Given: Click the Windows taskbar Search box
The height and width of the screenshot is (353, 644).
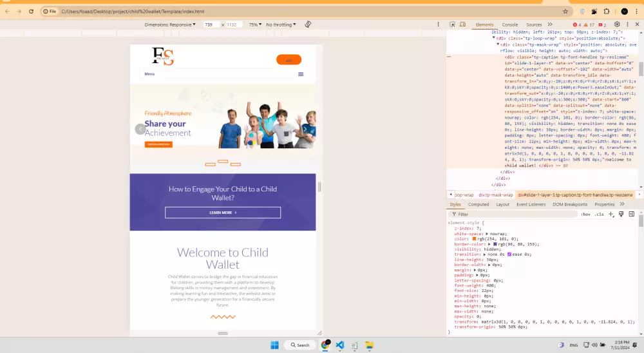Looking at the screenshot, I should click(300, 345).
